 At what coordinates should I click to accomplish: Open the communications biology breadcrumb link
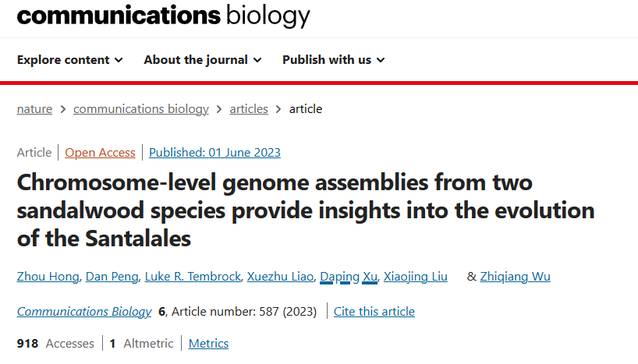click(141, 109)
